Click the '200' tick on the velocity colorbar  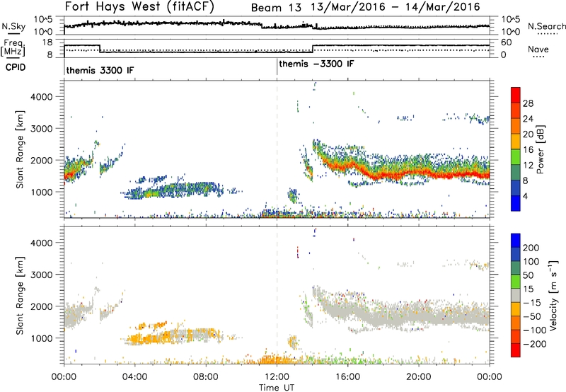pos(531,248)
